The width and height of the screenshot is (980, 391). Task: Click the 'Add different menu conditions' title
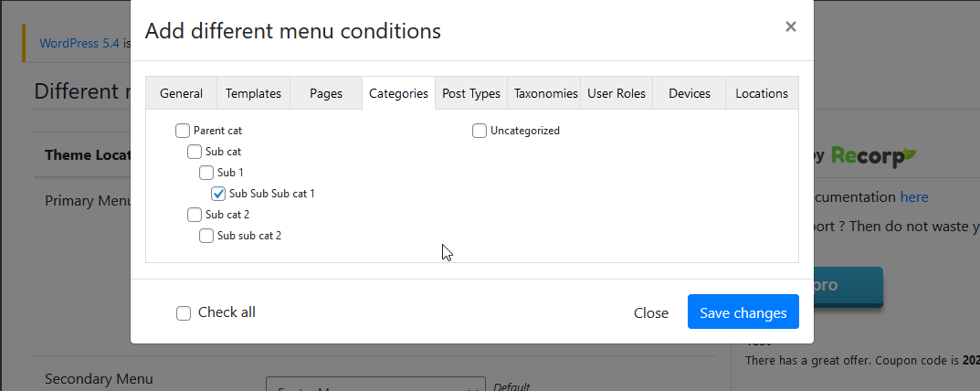pyautogui.click(x=293, y=31)
